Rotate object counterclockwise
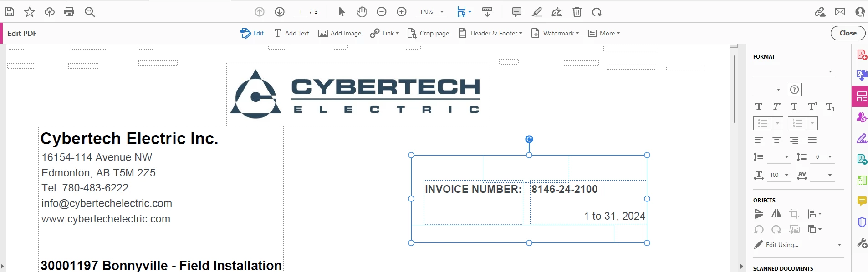The height and width of the screenshot is (272, 868). pos(759,229)
